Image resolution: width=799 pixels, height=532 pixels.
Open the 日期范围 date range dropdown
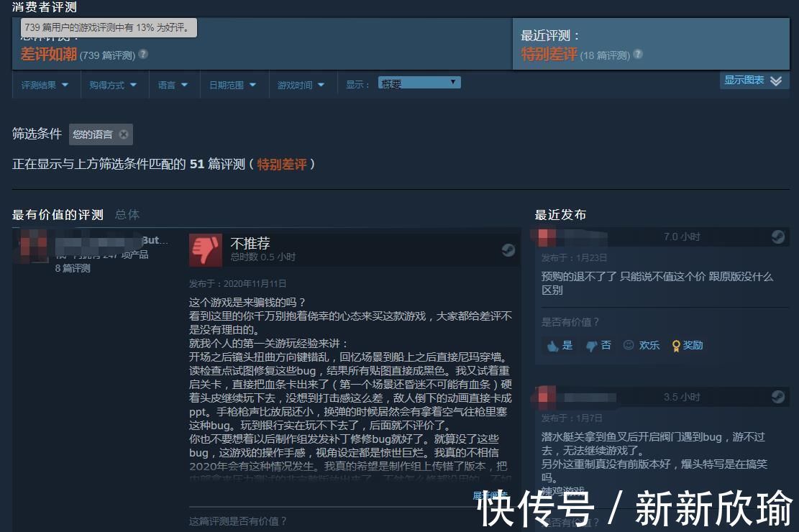[x=232, y=84]
